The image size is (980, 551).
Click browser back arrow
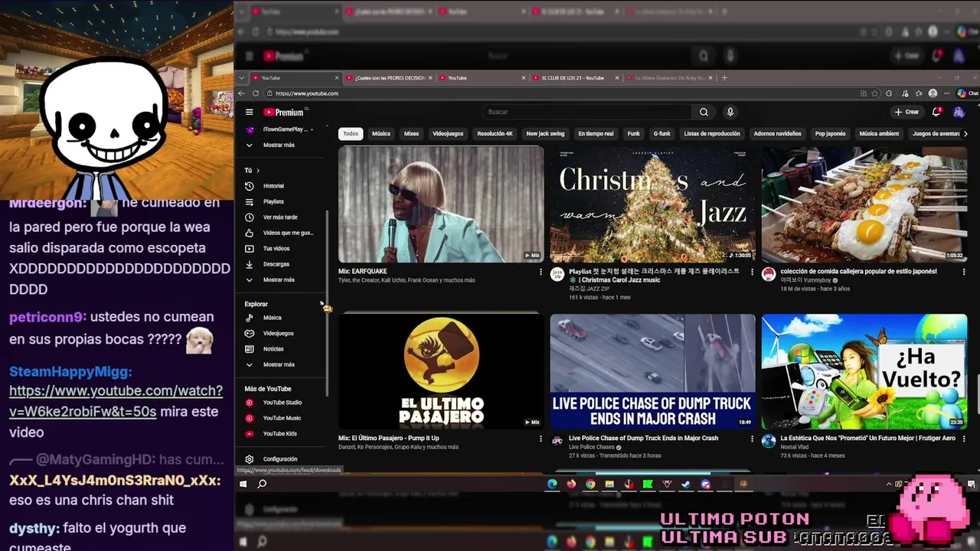pos(241,93)
